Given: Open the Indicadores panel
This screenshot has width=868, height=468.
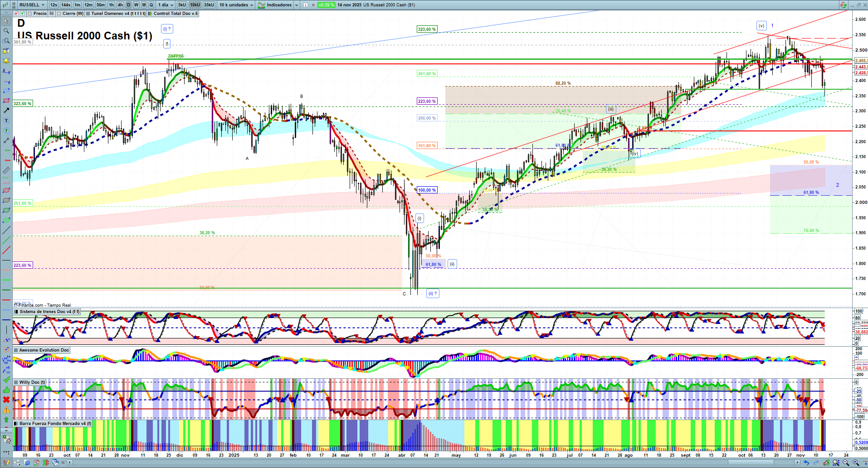Looking at the screenshot, I should point(278,5).
